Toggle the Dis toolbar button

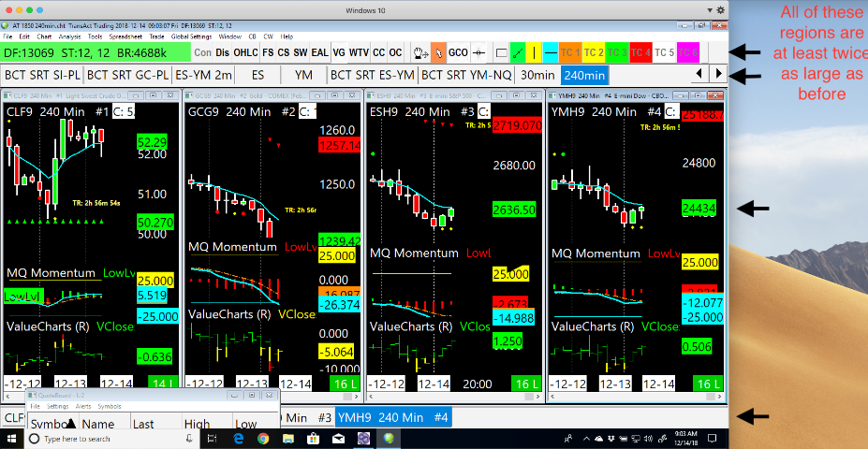coord(223,53)
